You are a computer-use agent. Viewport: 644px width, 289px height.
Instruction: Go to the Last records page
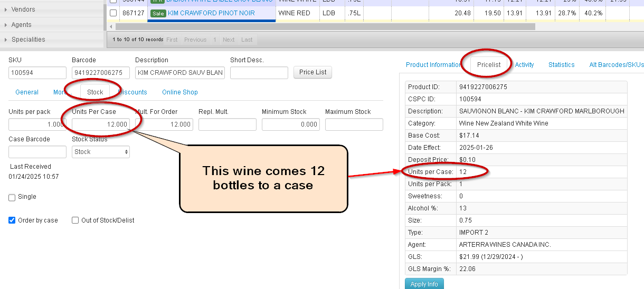tap(247, 40)
